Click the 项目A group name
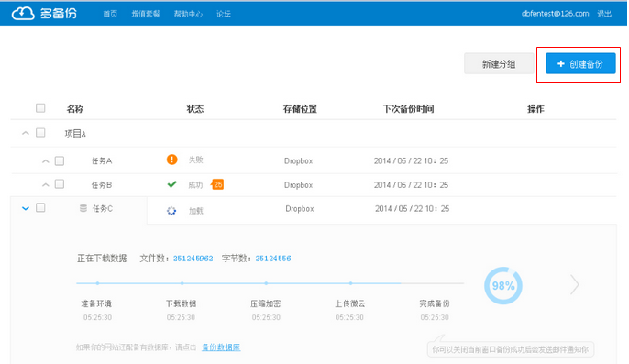 [75, 133]
